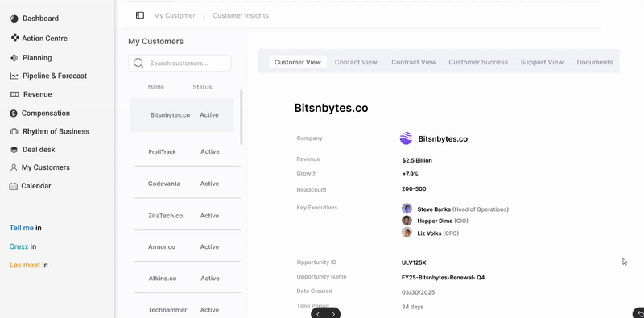Click the search magnifier icon
Screen dimensions: 644x318
(x=138, y=63)
